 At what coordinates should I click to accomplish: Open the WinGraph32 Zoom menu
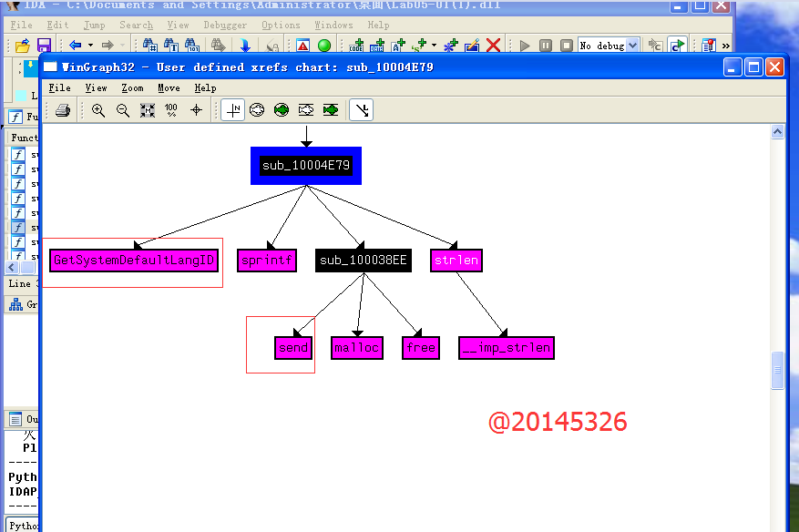point(132,88)
